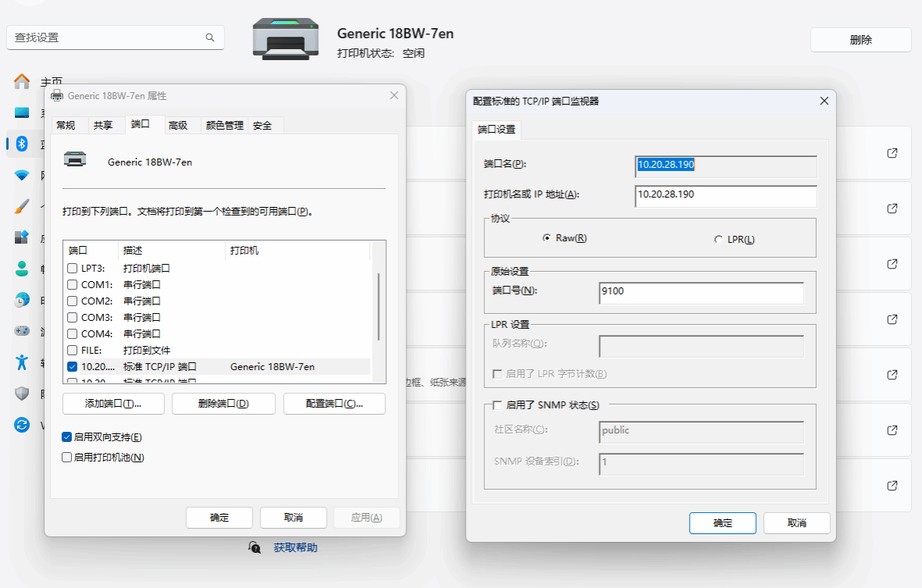The width and height of the screenshot is (922, 588).
Task: Click 取消 in TCP/IP port monitor dialog
Action: click(x=797, y=523)
